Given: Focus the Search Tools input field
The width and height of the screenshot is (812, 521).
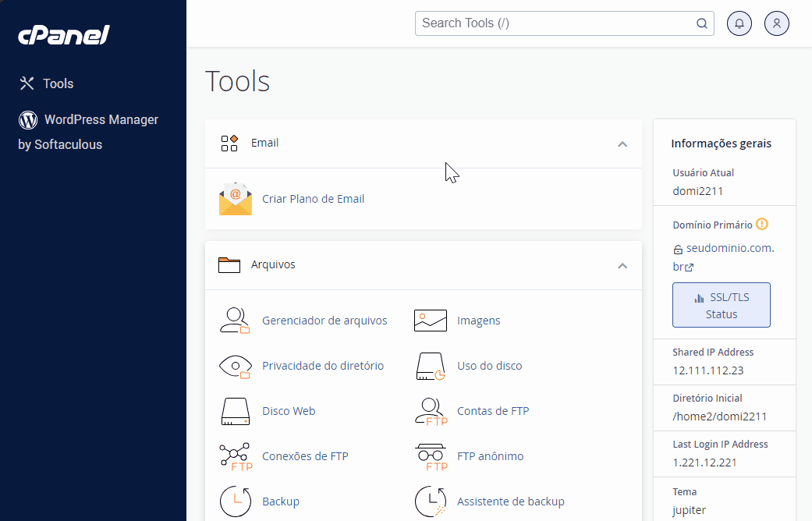Looking at the screenshot, I should click(x=565, y=23).
